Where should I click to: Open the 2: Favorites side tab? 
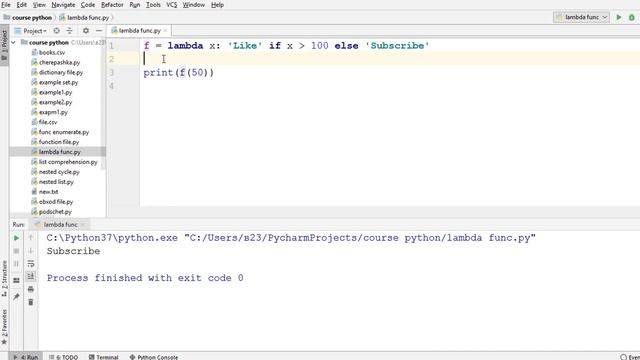(4, 327)
